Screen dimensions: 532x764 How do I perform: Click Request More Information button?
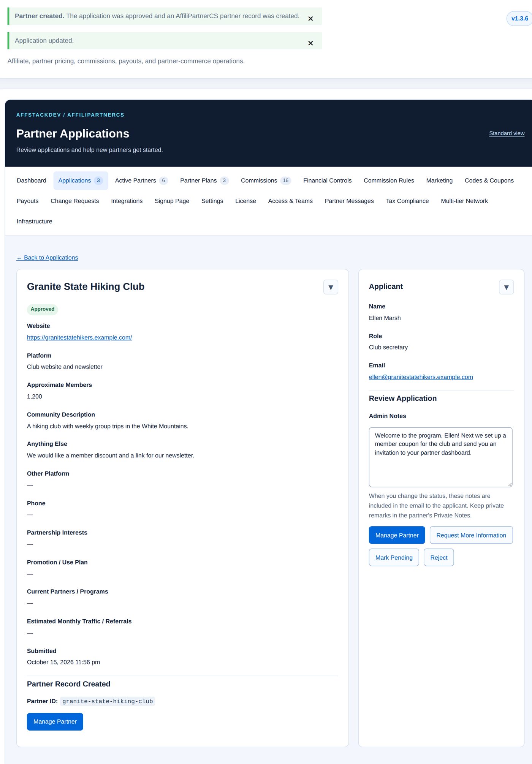(x=471, y=535)
